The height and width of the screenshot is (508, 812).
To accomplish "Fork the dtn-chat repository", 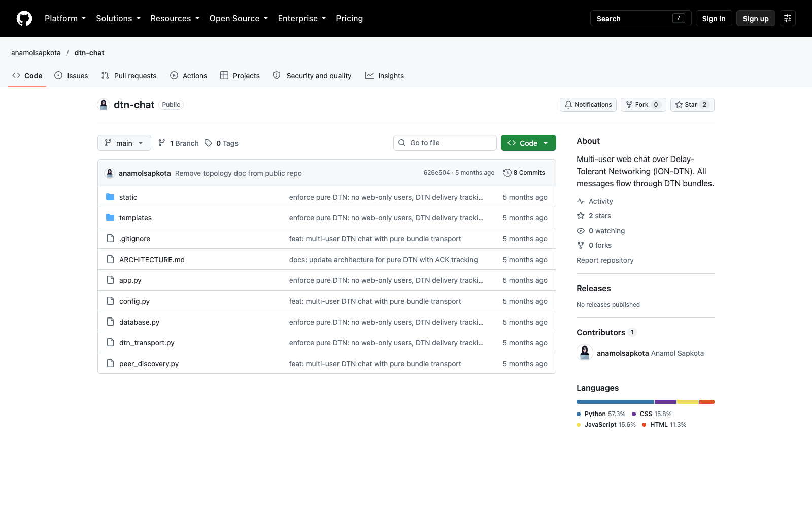I will 643,105.
